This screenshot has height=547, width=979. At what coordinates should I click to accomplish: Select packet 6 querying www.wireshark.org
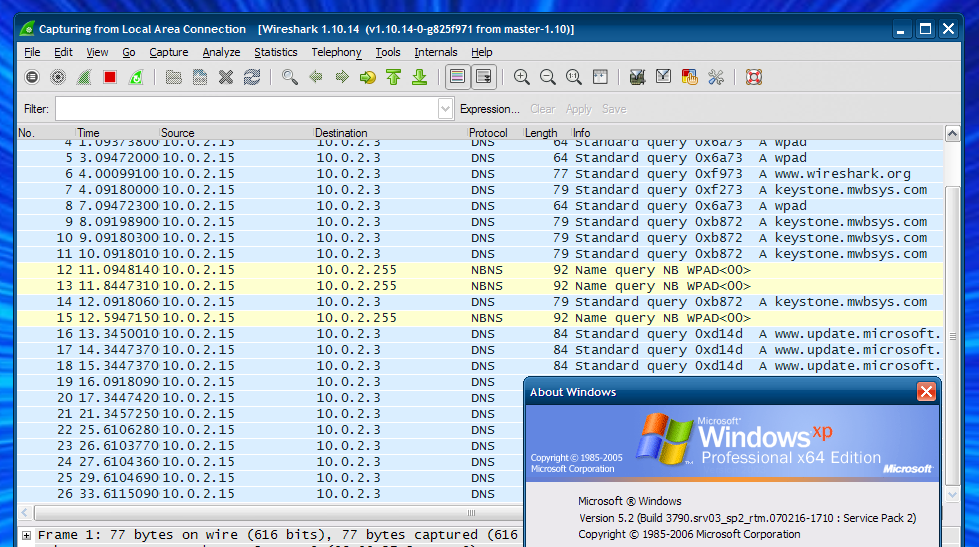click(x=480, y=174)
